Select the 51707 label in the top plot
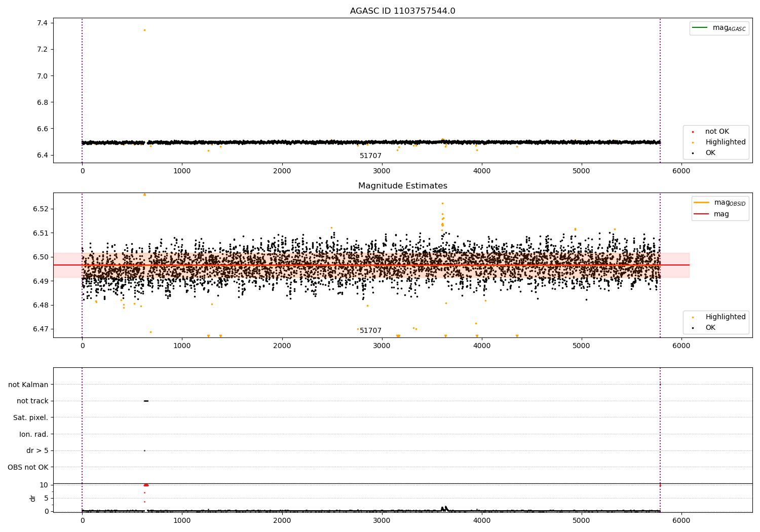The height and width of the screenshot is (532, 760). point(370,156)
